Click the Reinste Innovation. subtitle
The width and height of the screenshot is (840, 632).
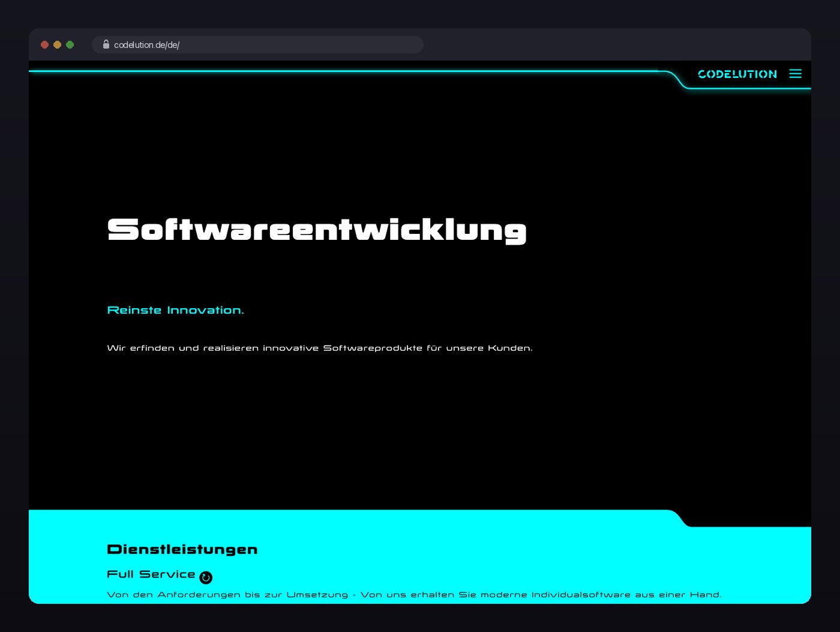176,310
